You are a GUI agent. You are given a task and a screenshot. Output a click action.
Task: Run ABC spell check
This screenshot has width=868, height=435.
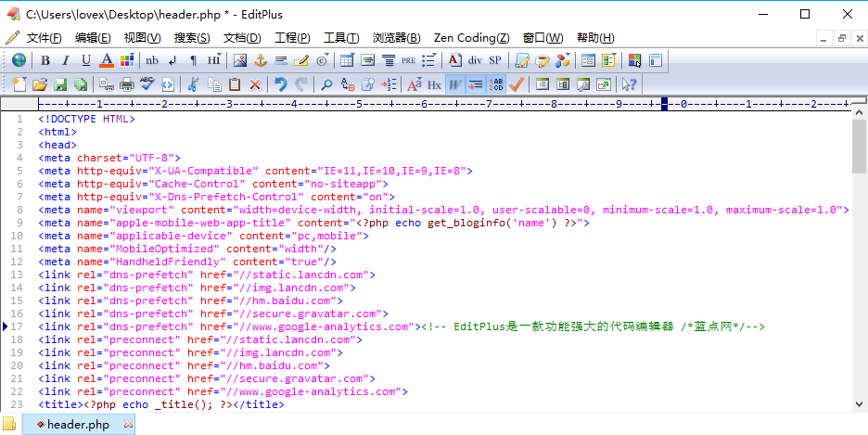(x=147, y=84)
